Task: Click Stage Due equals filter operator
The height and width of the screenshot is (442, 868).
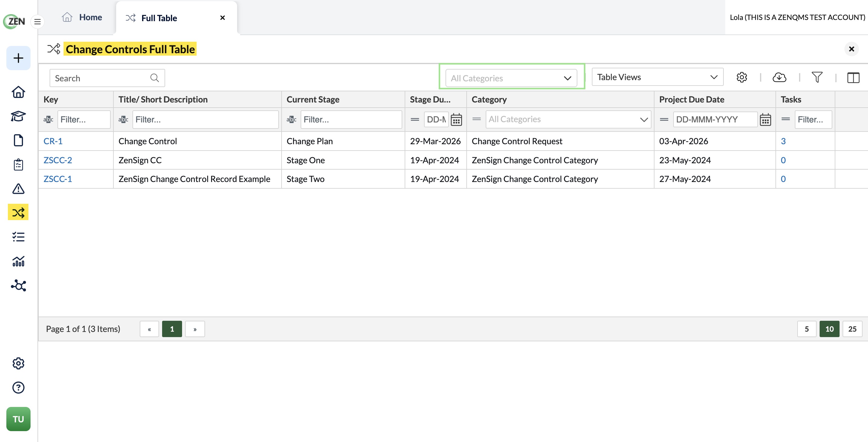Action: click(415, 119)
